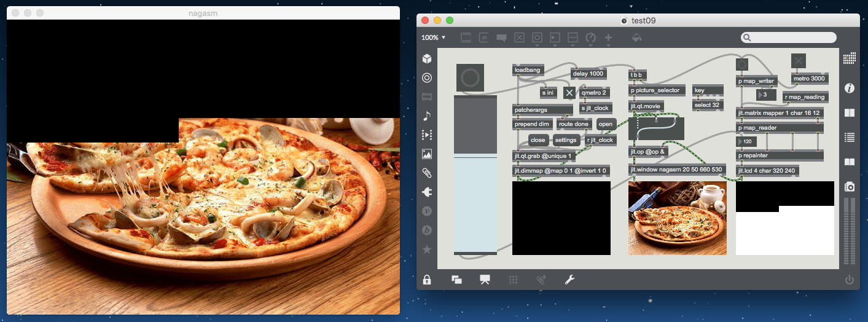The width and height of the screenshot is (868, 322).
Task: Click the search field in test09 toolbar
Action: point(789,37)
